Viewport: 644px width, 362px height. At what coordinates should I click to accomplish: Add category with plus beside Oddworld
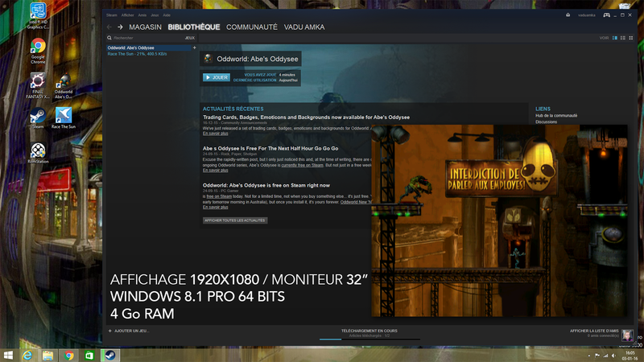(x=194, y=47)
